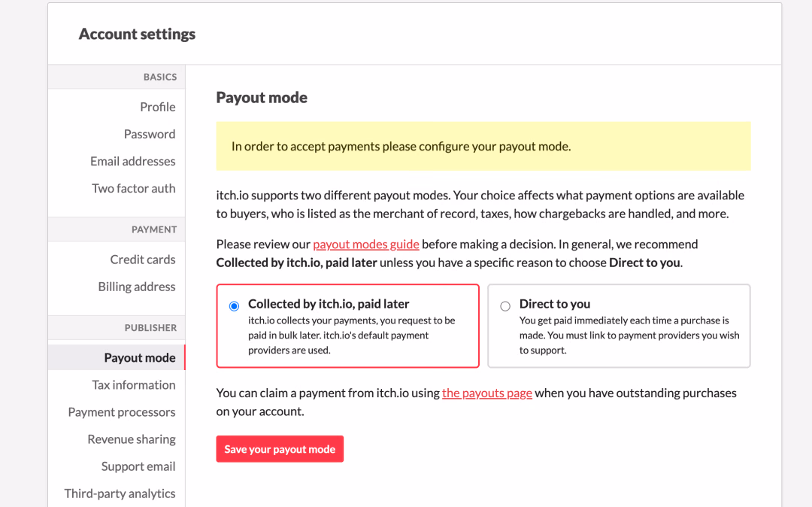Go to Billing address settings
This screenshot has height=507, width=812.
click(x=137, y=287)
